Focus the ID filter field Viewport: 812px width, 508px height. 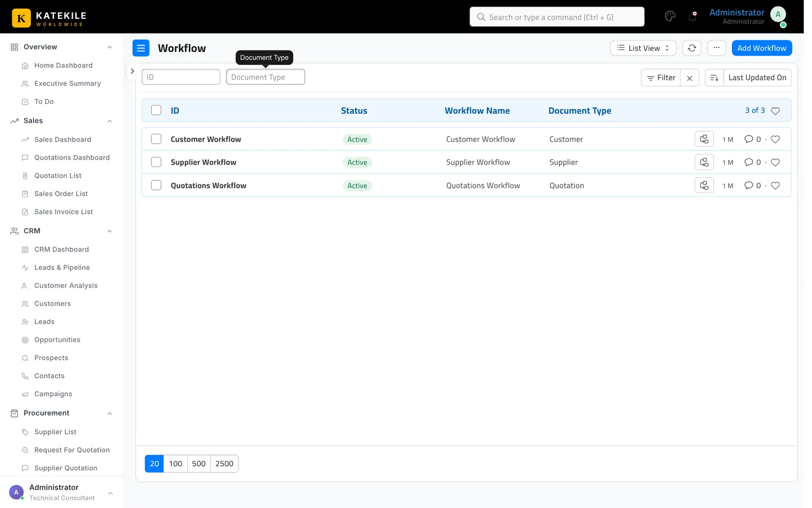click(x=181, y=77)
